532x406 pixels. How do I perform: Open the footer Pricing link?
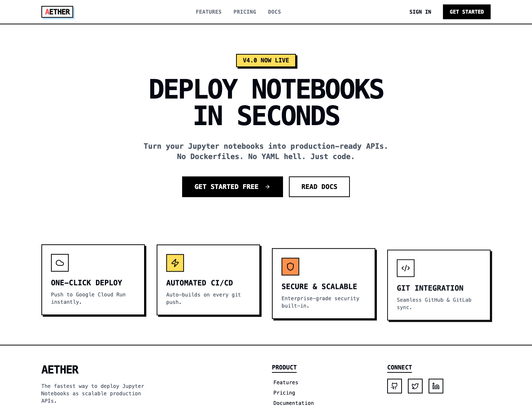tap(284, 393)
